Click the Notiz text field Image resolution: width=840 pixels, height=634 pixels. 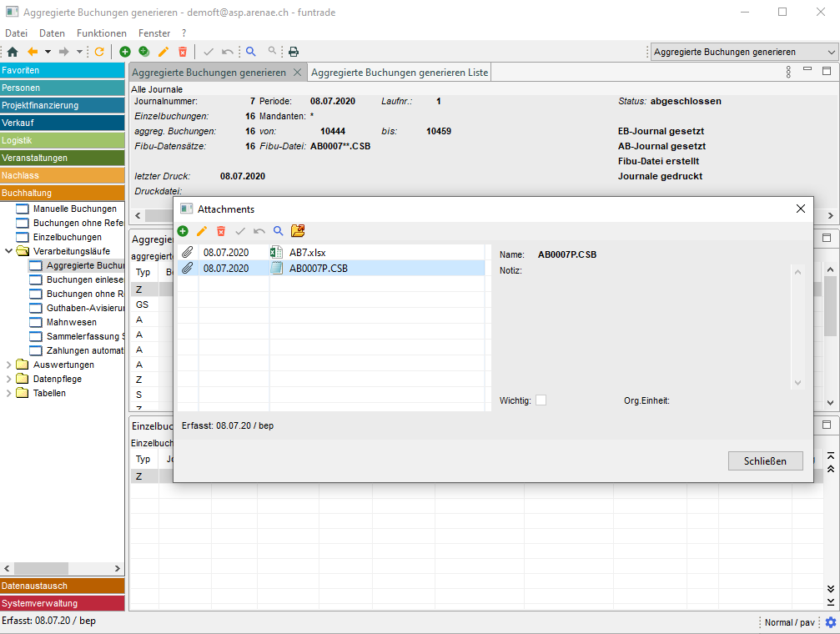point(642,325)
